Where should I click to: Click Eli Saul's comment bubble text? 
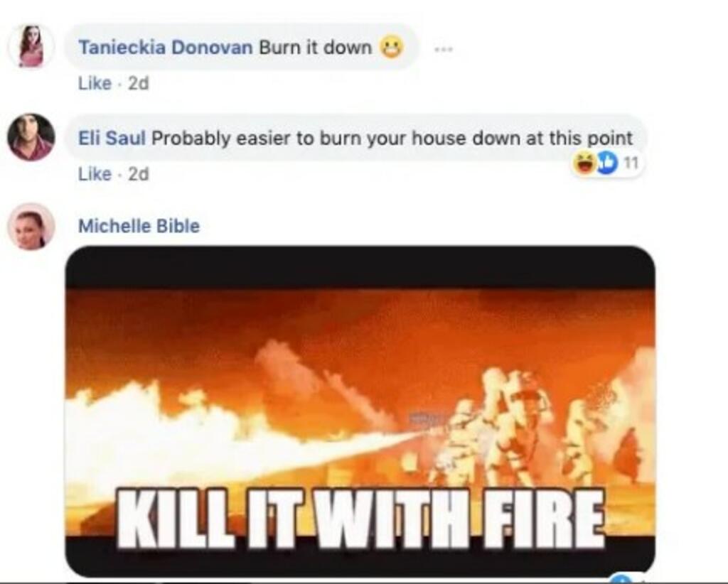(x=392, y=139)
